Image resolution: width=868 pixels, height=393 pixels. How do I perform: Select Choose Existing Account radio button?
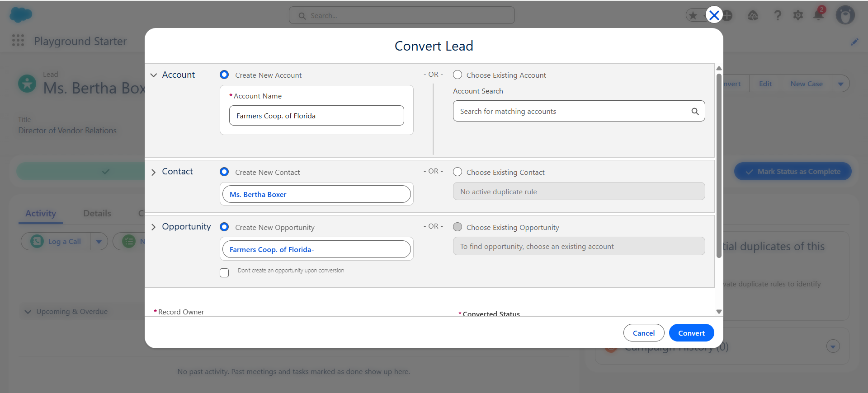[458, 75]
